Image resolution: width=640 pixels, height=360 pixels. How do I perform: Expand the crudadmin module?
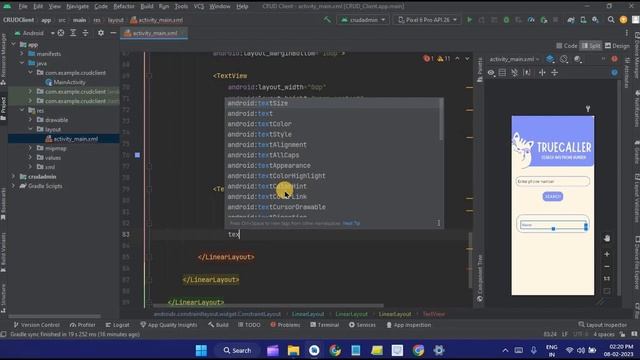(14, 176)
